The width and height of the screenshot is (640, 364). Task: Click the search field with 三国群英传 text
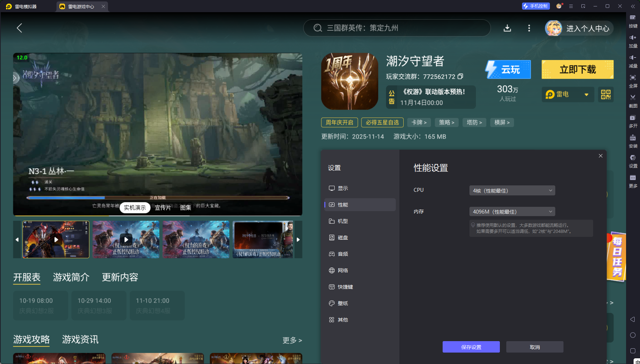point(397,28)
